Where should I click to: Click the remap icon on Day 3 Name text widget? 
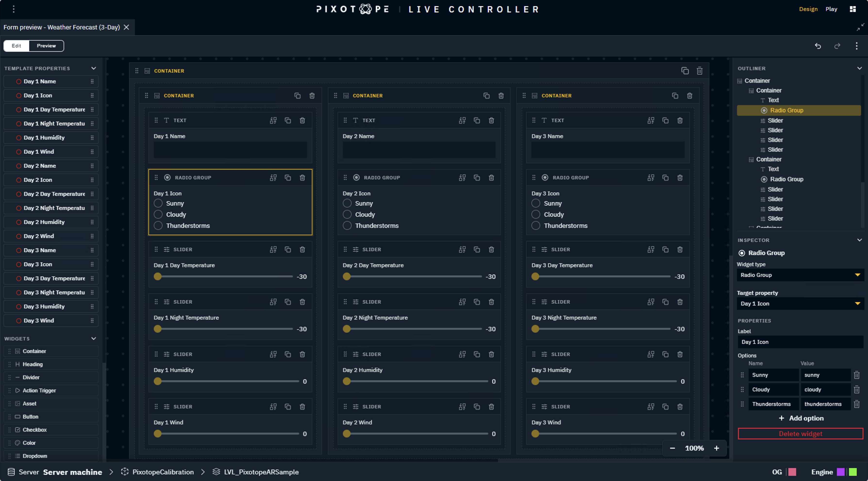651,120
